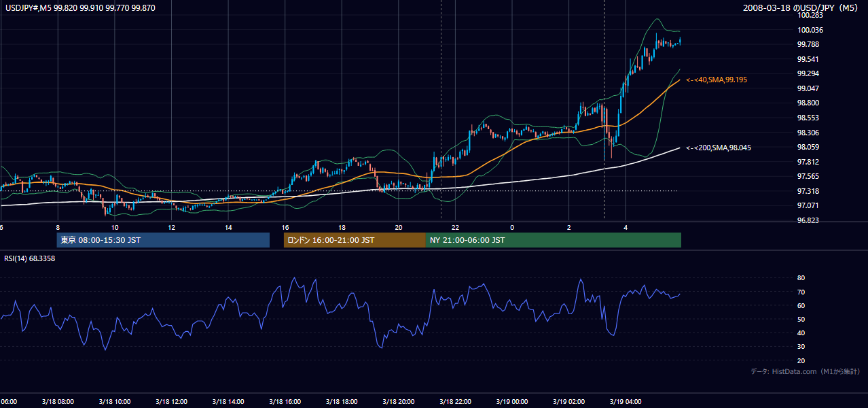Click the 3/18 20:00 date axis label

coord(398,402)
